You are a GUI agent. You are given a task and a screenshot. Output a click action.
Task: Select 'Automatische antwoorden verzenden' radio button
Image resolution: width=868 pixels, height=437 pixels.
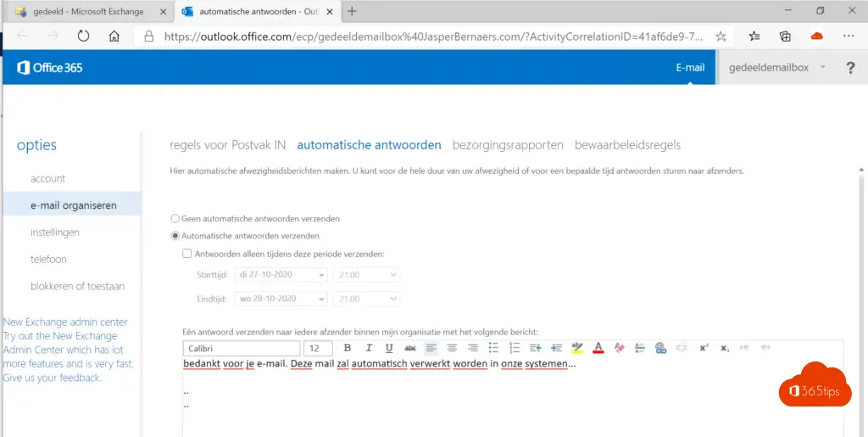175,236
